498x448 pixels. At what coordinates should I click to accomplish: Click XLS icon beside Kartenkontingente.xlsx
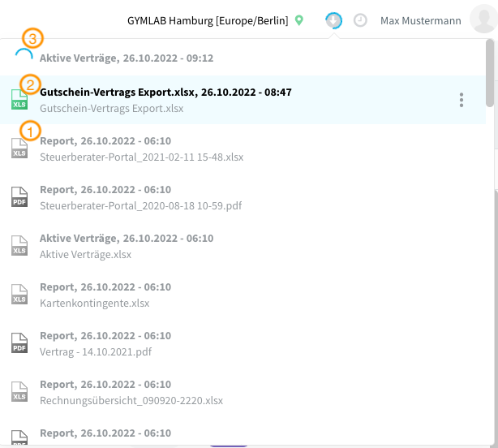pos(19,295)
